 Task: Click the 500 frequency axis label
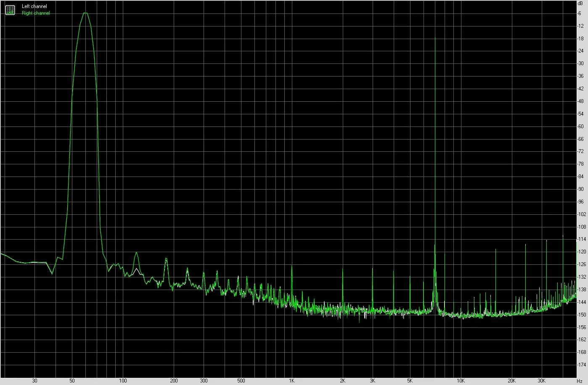[x=241, y=381]
